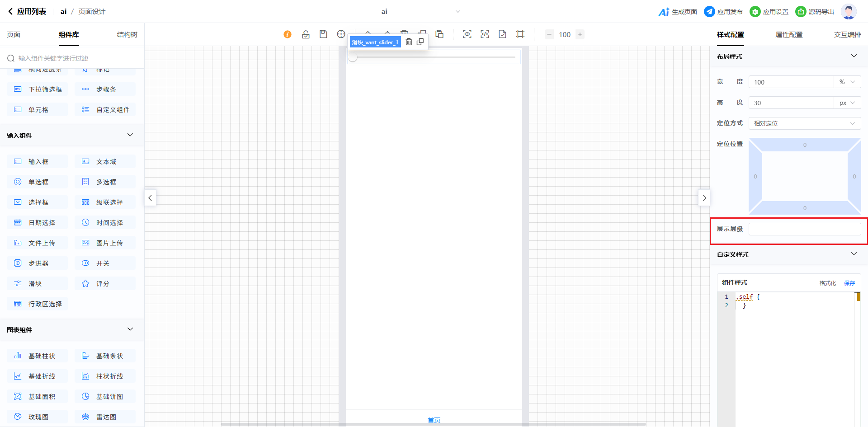The height and width of the screenshot is (427, 868).
Task: Switch to the 属性配置 tab
Action: pyautogui.click(x=789, y=35)
